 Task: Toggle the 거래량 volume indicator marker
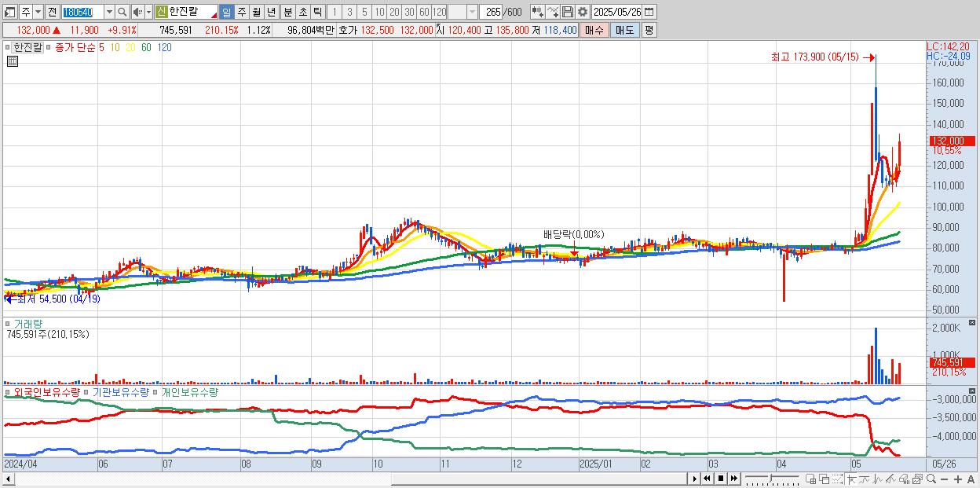coord(8,323)
